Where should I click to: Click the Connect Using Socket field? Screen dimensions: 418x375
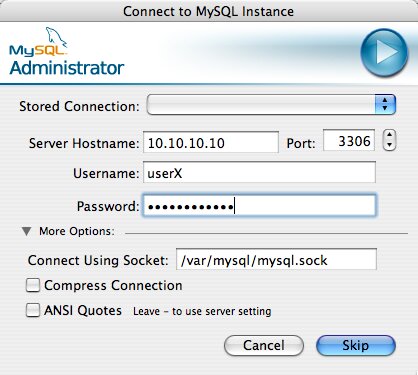coord(276,259)
